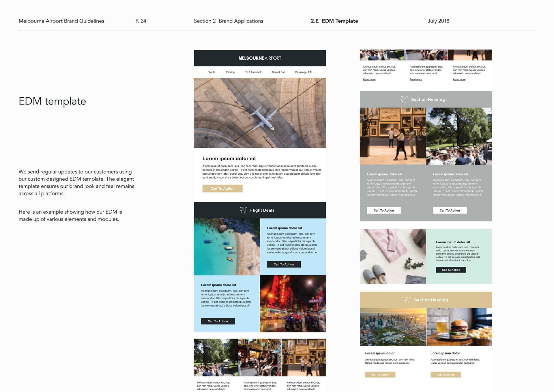Follow the third Read more link
Image resolution: width=554 pixels, height=392 pixels.
tap(459, 80)
